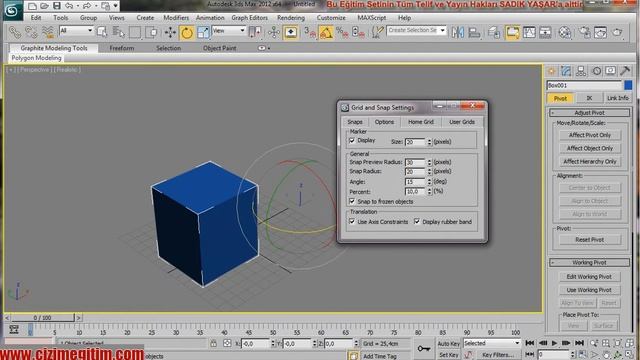
Task: Toggle Snap to frozen objects checkbox
Action: (x=352, y=201)
